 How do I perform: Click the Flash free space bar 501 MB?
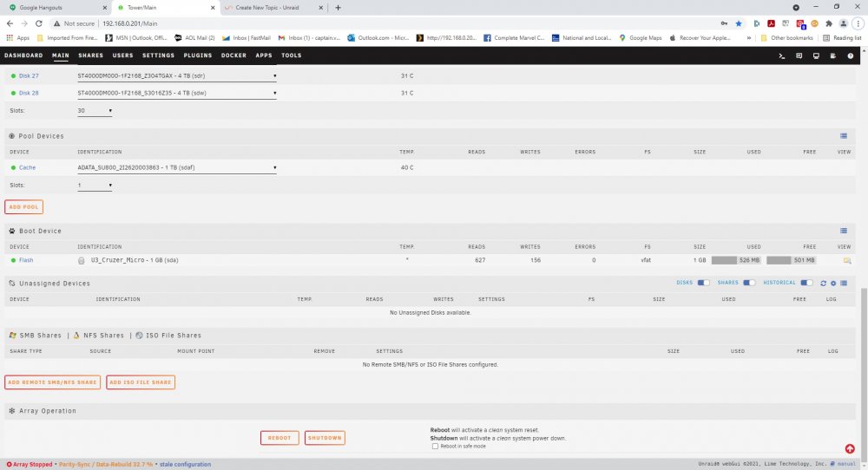pos(792,260)
